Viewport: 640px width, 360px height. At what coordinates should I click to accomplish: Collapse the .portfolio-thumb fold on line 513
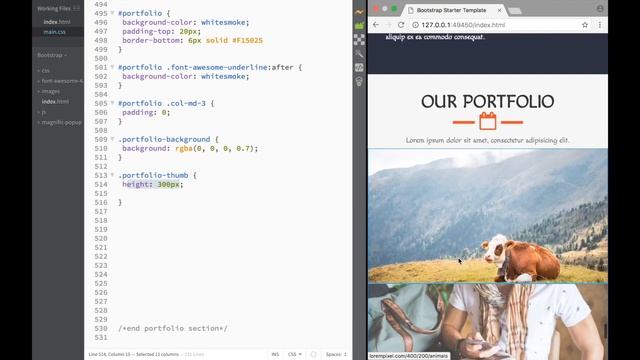click(x=112, y=175)
